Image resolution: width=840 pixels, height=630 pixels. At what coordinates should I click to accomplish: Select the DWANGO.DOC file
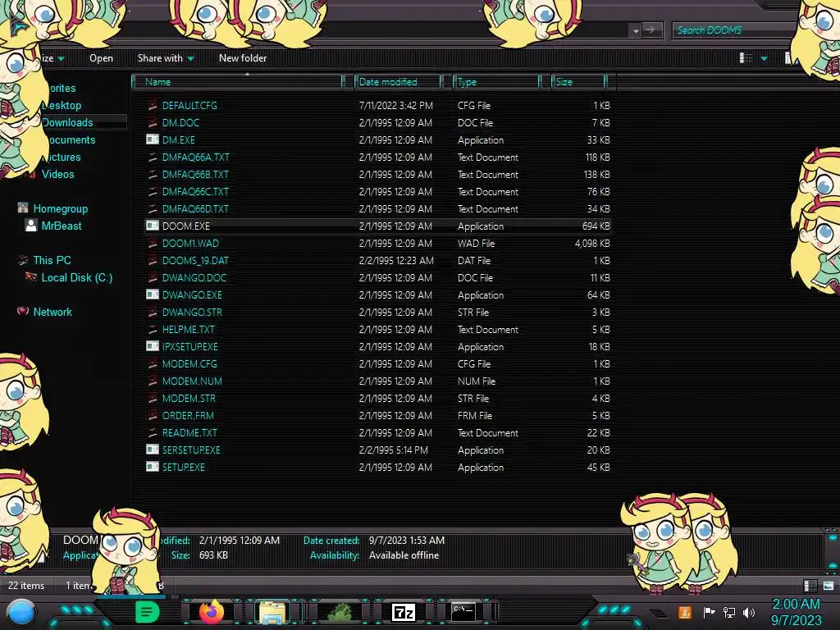[194, 277]
